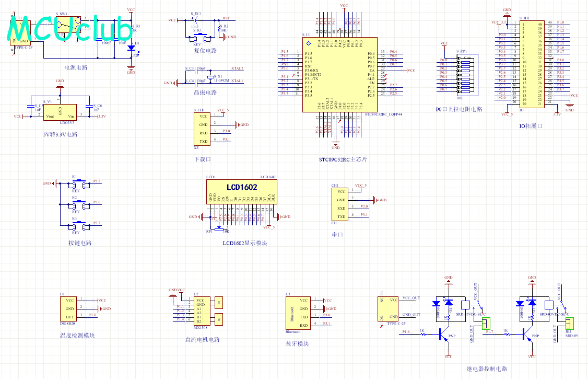588x379 pixels.
Task: Select the CH1 serial port connector
Action: [340, 204]
